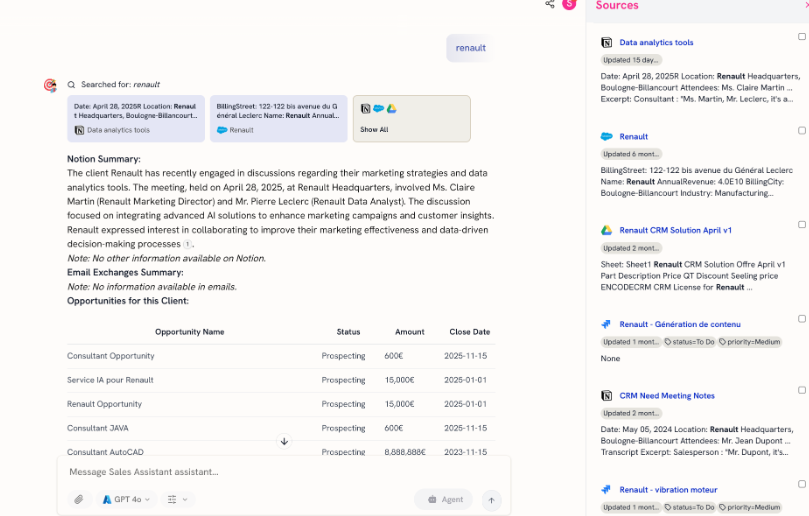
Task: Open the Data analytics tools result card
Action: 136,118
